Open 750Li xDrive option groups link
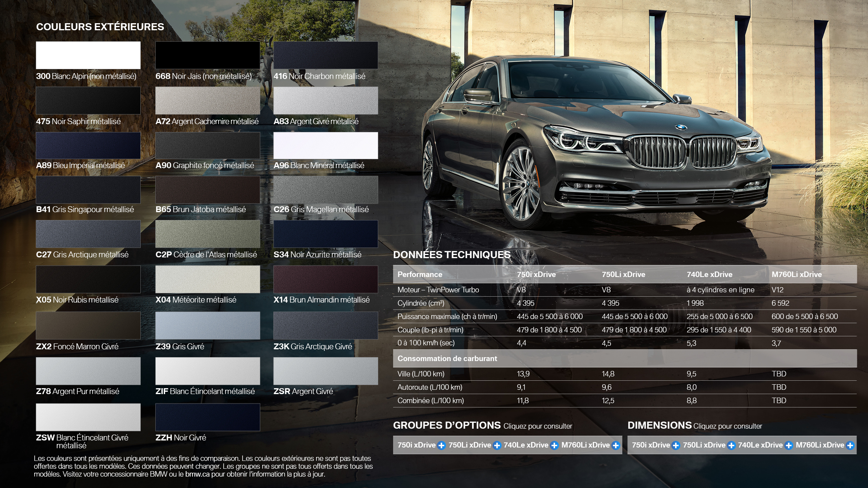 click(470, 445)
